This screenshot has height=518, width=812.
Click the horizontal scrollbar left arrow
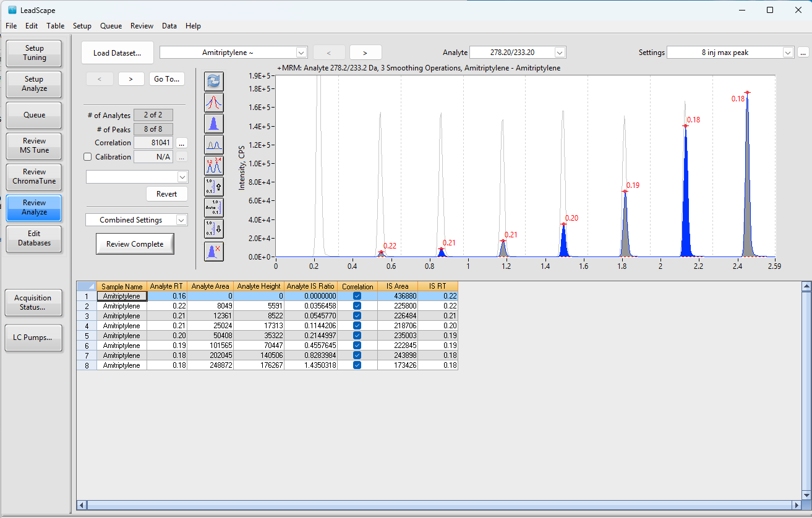pyautogui.click(x=81, y=505)
